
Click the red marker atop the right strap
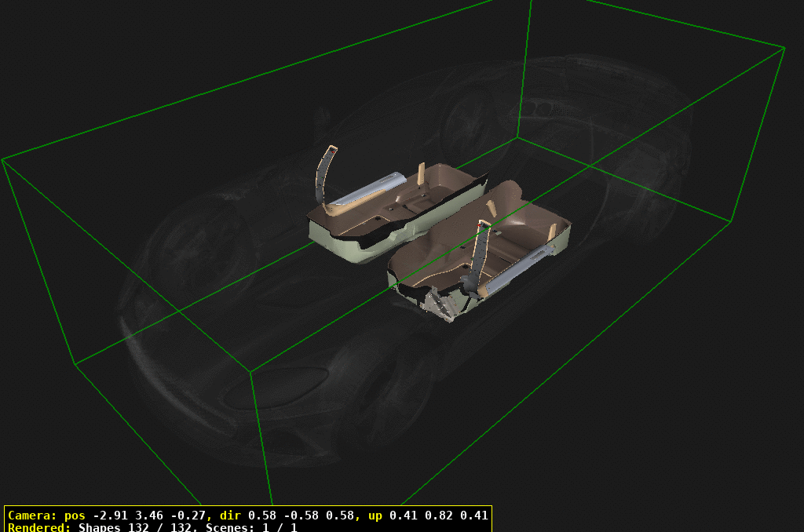[480, 224]
